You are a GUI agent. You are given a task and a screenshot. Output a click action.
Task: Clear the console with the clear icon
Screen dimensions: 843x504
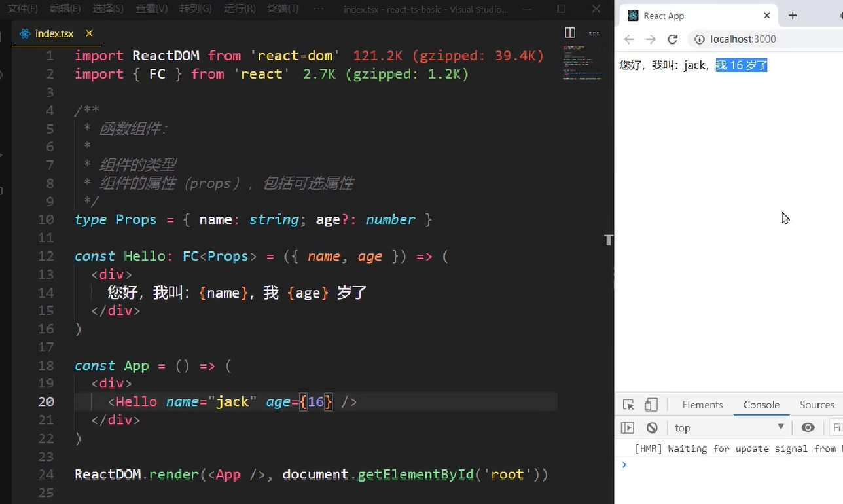pos(652,428)
